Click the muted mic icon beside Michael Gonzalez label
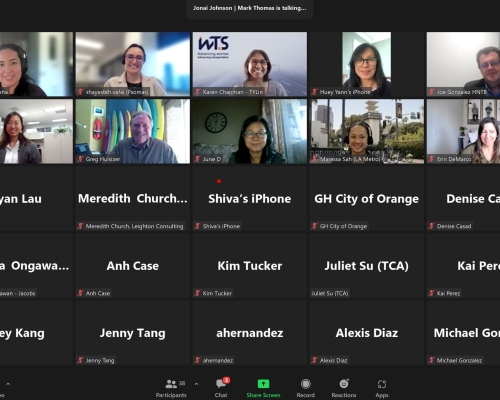Viewport: 500px width, 400px height. pyautogui.click(x=431, y=360)
